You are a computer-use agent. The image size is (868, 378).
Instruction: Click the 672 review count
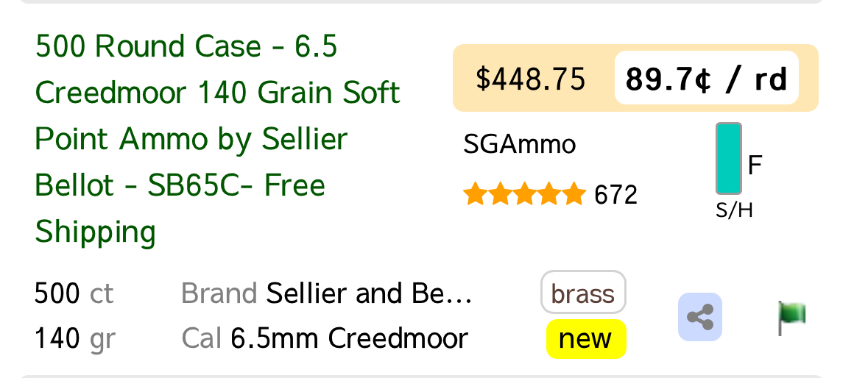pos(615,195)
